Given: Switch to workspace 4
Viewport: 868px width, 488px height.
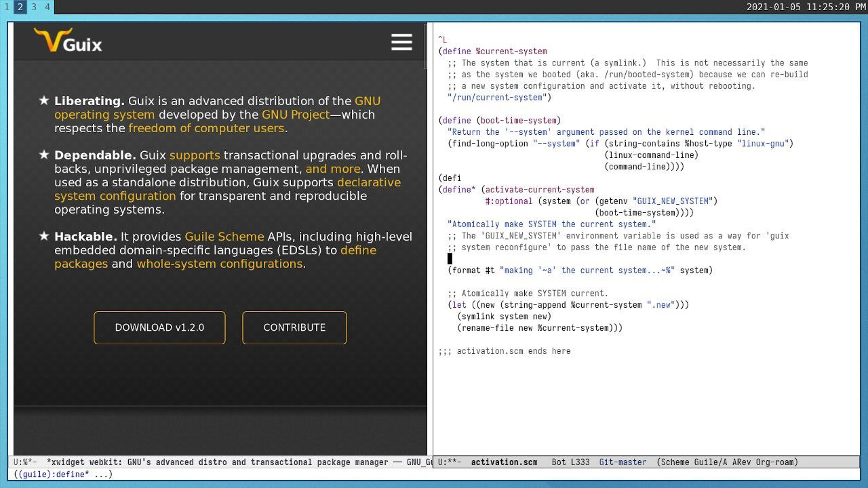Looking at the screenshot, I should tap(47, 7).
